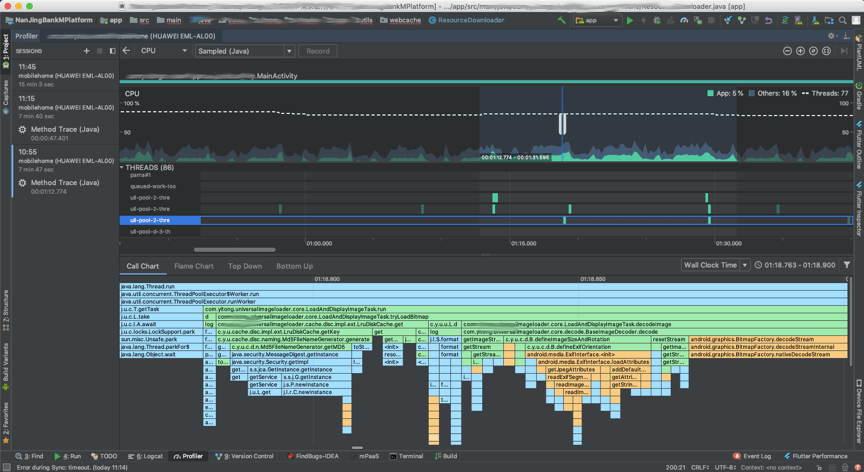
Task: Run the app with green play button
Action: coord(630,20)
